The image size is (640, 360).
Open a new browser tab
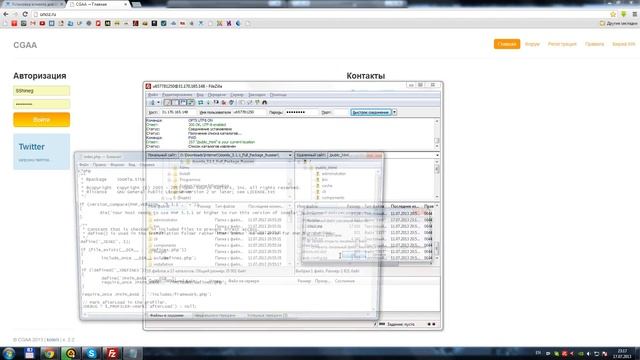137,4
